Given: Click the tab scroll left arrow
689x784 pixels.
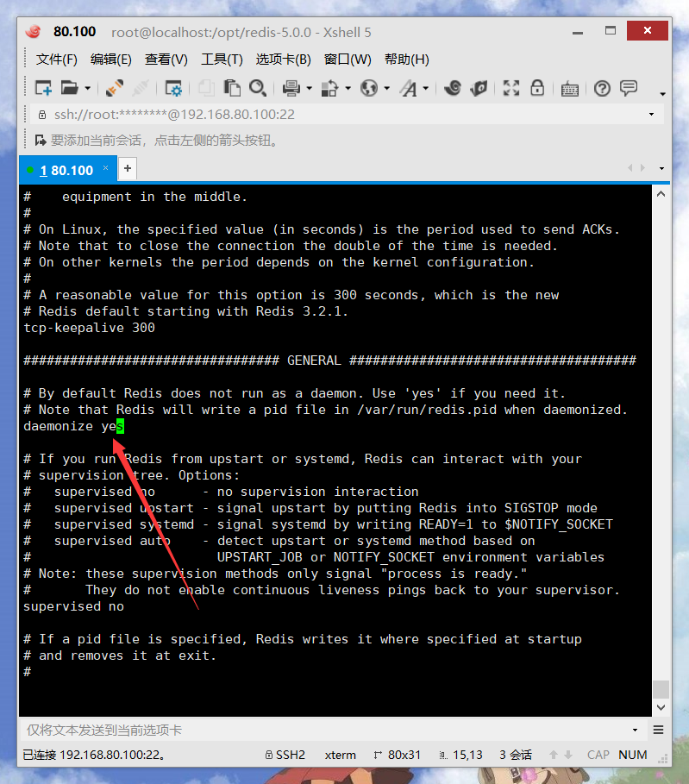Looking at the screenshot, I should tap(630, 168).
